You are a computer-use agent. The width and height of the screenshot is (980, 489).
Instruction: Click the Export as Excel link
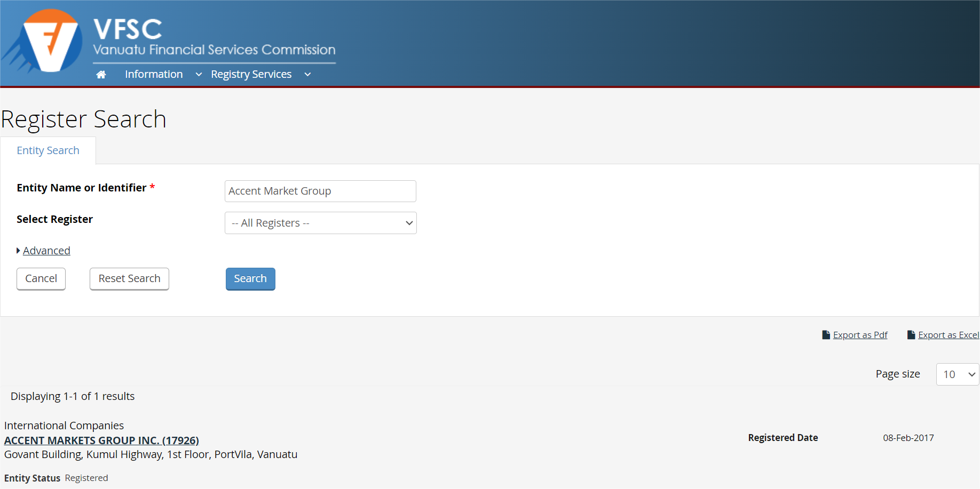pyautogui.click(x=949, y=335)
